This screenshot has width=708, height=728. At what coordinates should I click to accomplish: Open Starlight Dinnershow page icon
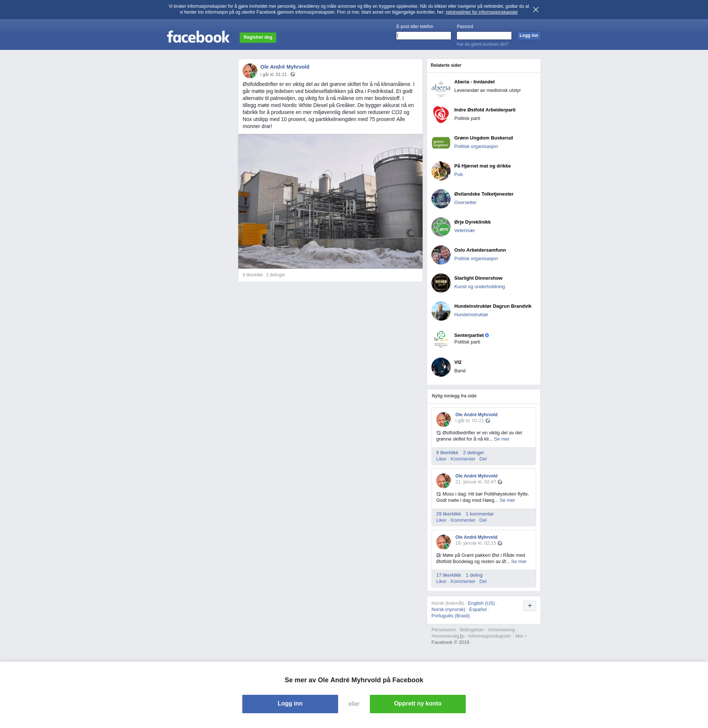(441, 283)
